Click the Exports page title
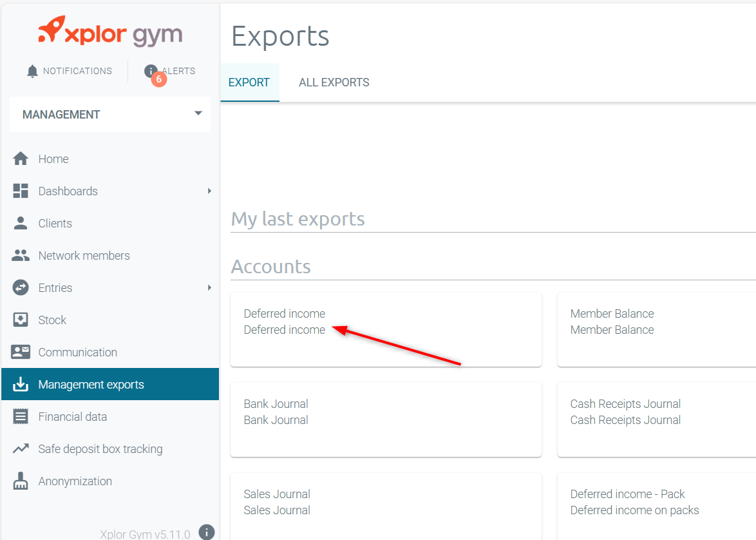The width and height of the screenshot is (756, 540). click(280, 36)
